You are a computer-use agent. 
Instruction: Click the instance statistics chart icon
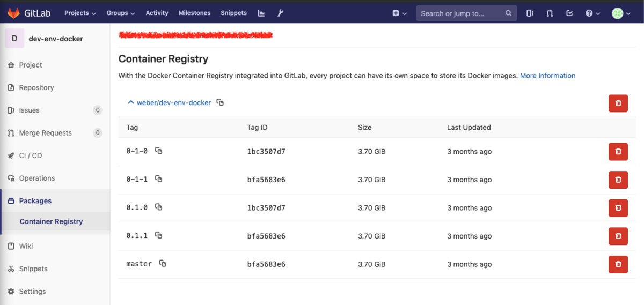click(x=261, y=13)
